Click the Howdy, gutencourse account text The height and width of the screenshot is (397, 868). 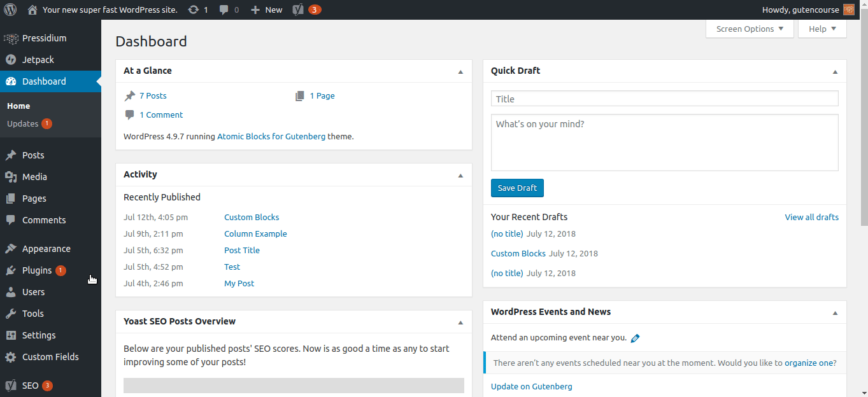(800, 10)
